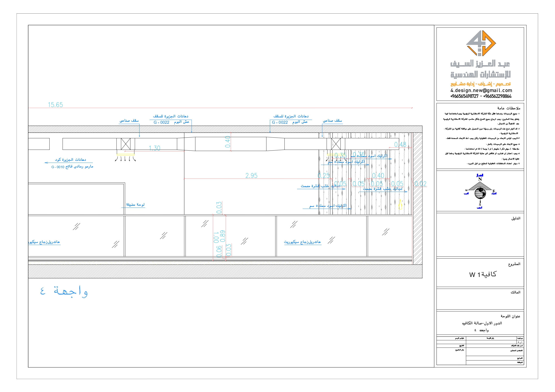Click the phone numbers line under the email
Image resolution: width=555 pixels, height=392 pixels.
pyautogui.click(x=481, y=96)
